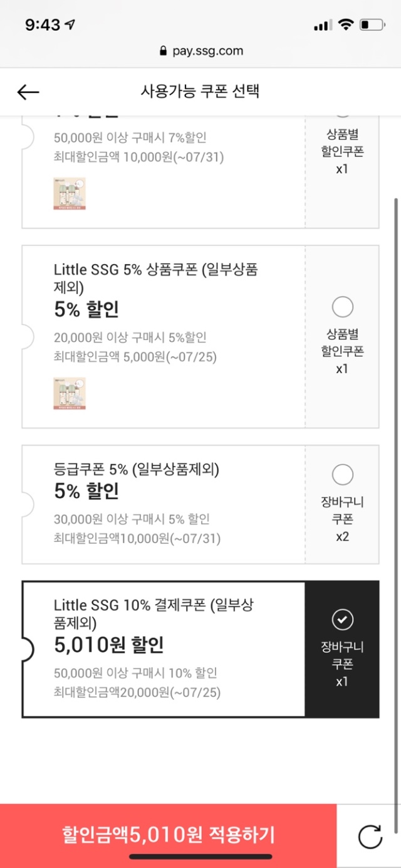Image resolution: width=401 pixels, height=868 pixels.
Task: Tap the 사용가능 쿠폰 선택 page title
Action: (200, 92)
